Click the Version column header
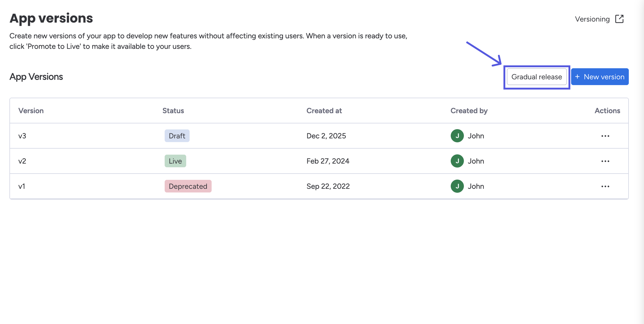Screen dimensions: 644x324 point(31,111)
